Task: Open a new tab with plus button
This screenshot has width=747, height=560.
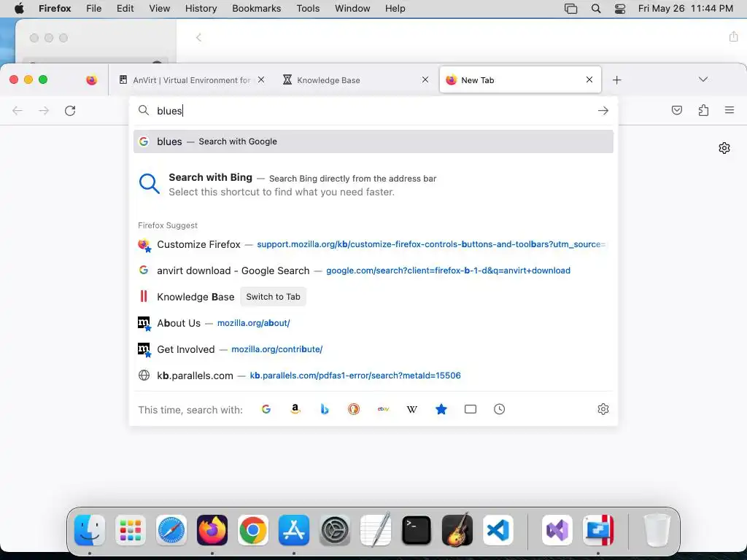Action: coord(617,80)
